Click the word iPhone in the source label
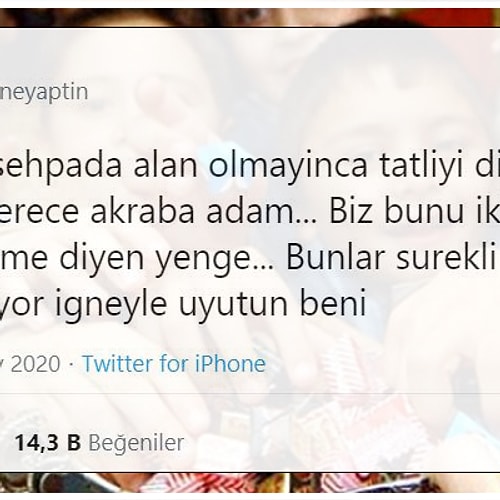The image size is (500, 500). click(230, 363)
